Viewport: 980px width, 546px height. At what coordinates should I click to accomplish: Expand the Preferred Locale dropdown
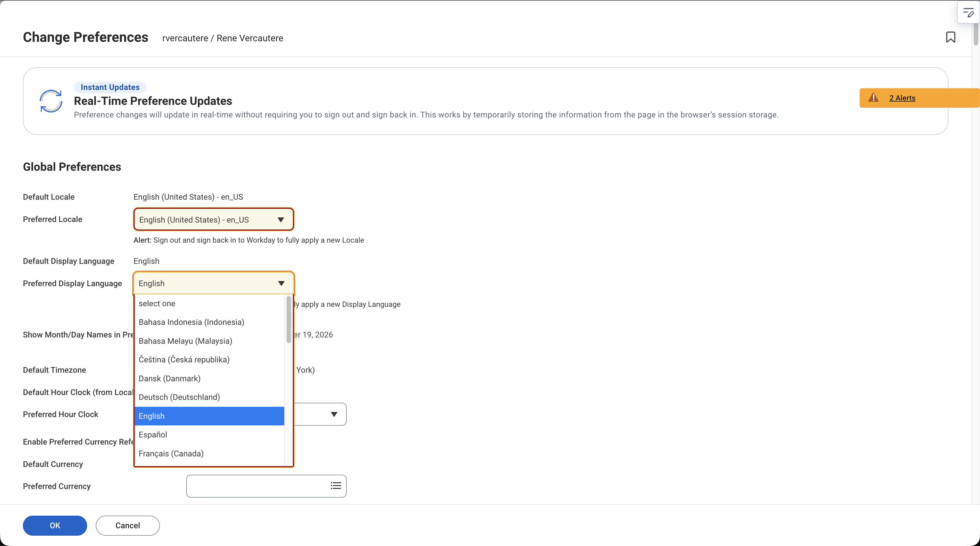tap(213, 219)
